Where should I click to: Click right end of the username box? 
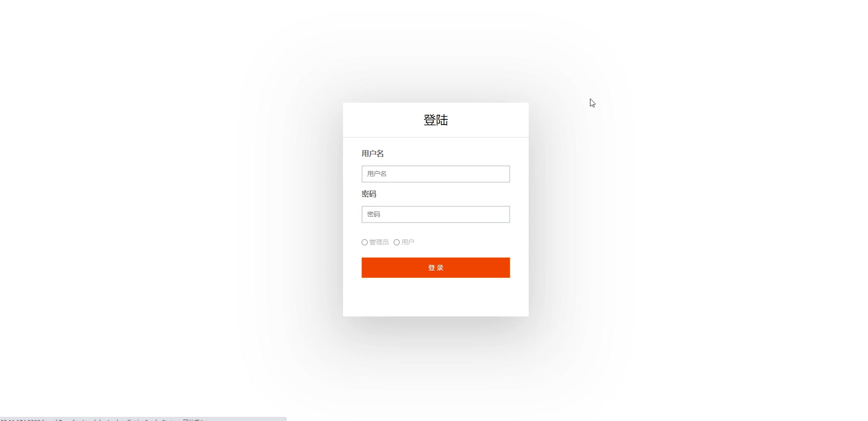coord(504,174)
